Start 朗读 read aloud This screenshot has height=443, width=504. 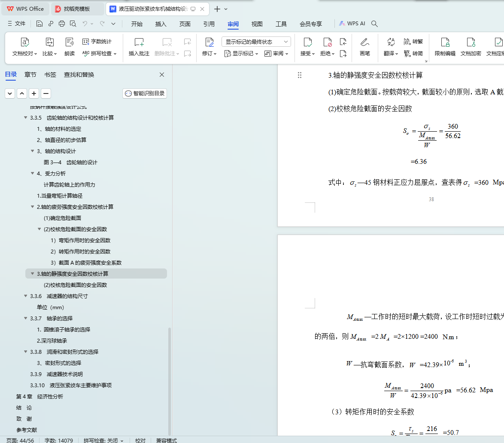70,47
